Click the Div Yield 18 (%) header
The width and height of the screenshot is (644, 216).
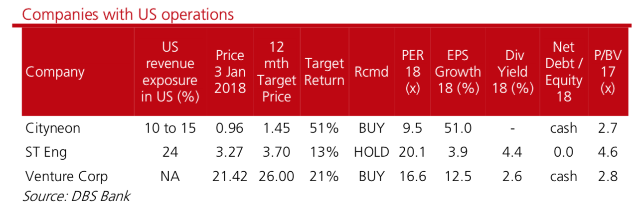point(513,72)
